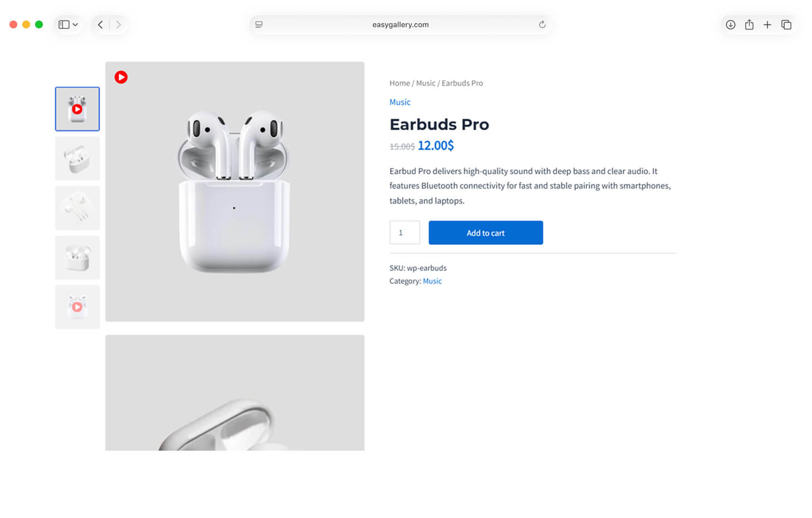
Task: Select the last video thumbnail
Action: tap(77, 307)
